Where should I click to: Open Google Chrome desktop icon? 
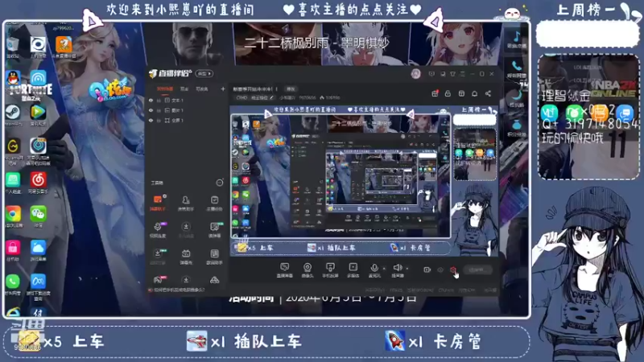(13, 216)
